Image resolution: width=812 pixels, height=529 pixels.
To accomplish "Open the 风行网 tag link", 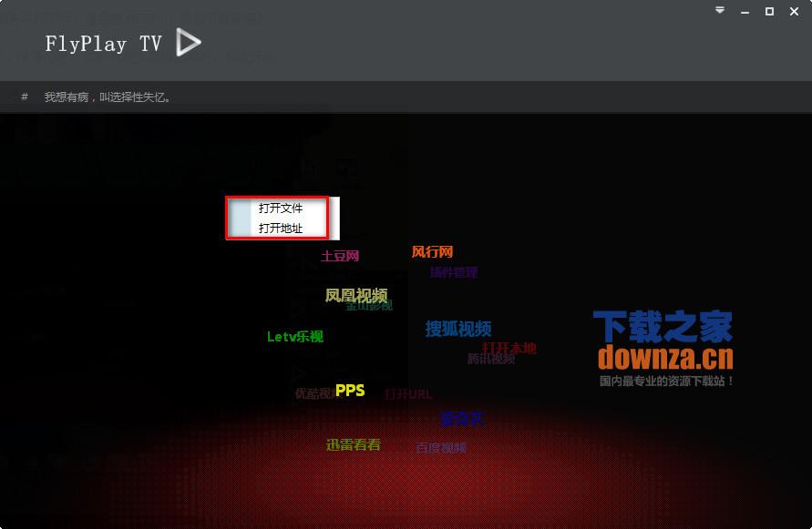I will tap(432, 252).
